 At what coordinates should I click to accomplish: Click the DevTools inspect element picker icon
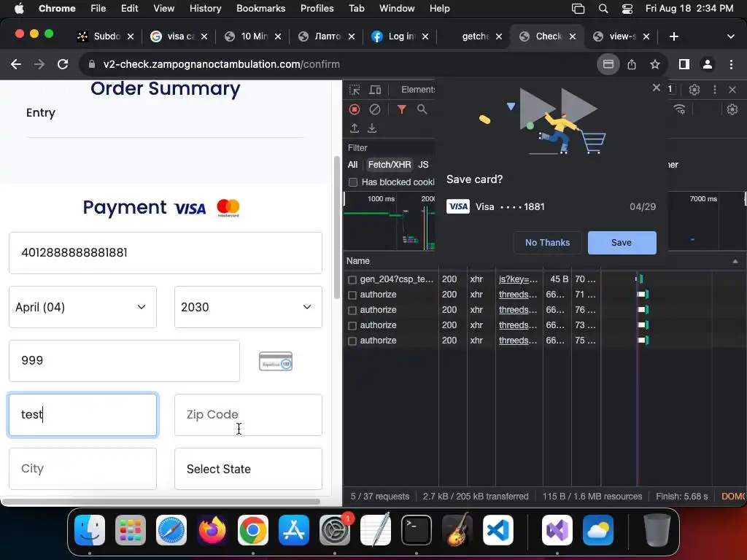click(355, 90)
